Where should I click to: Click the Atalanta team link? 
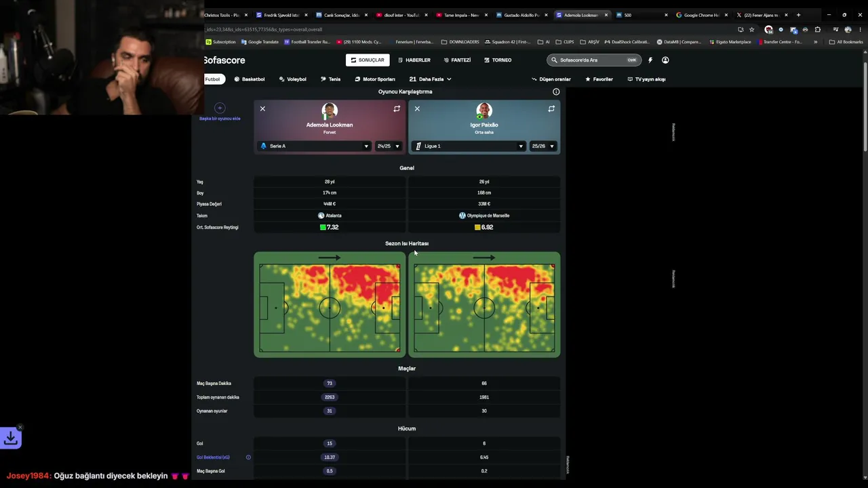[330, 216]
